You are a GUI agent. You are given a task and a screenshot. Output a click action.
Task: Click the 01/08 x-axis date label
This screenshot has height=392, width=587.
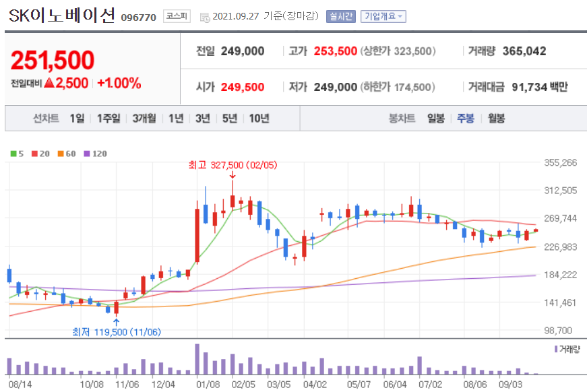(x=208, y=384)
